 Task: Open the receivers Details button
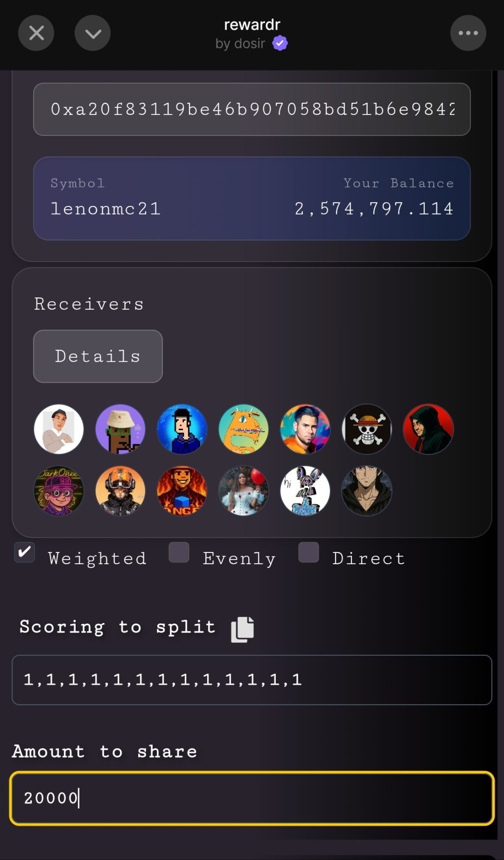(98, 356)
